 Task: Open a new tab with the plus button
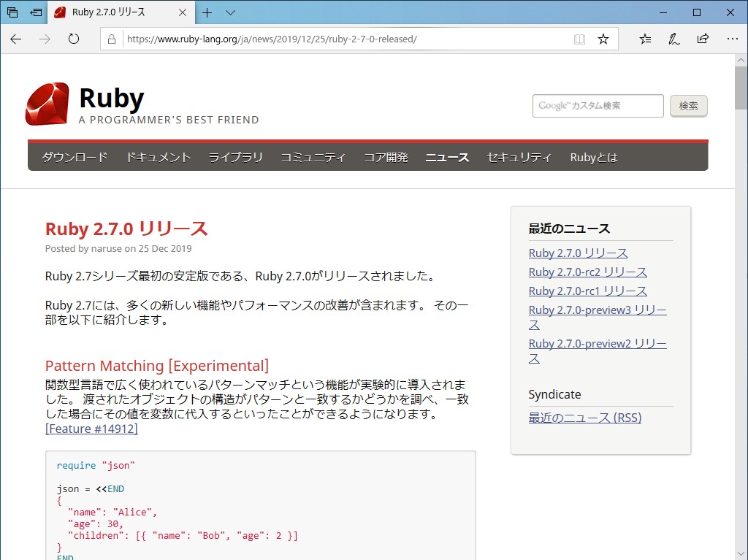click(209, 14)
